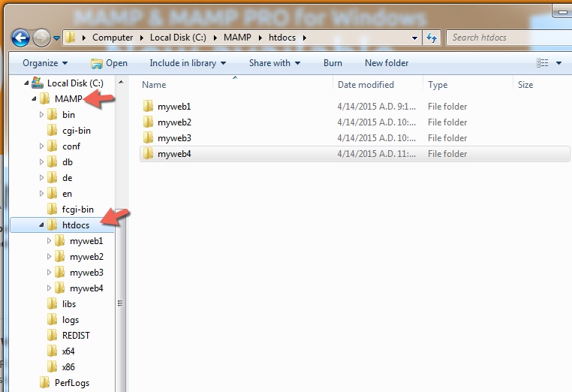The image size is (572, 392).
Task: Click the change view icon
Action: click(x=543, y=63)
